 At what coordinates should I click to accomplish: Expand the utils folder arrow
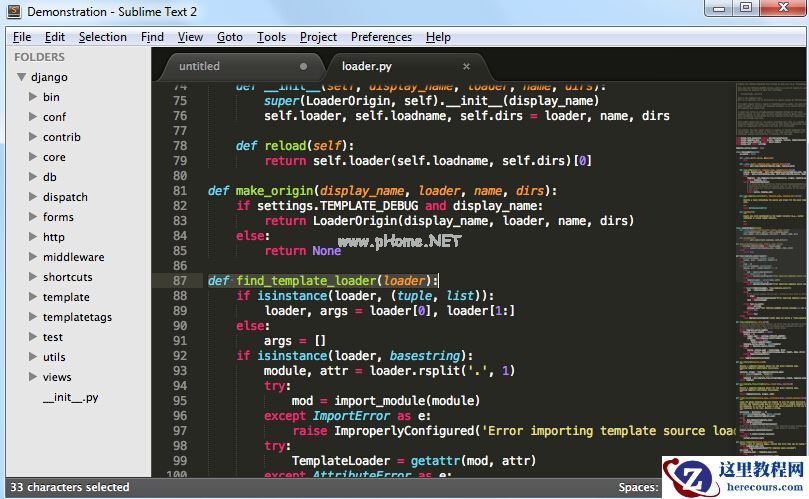click(33, 357)
